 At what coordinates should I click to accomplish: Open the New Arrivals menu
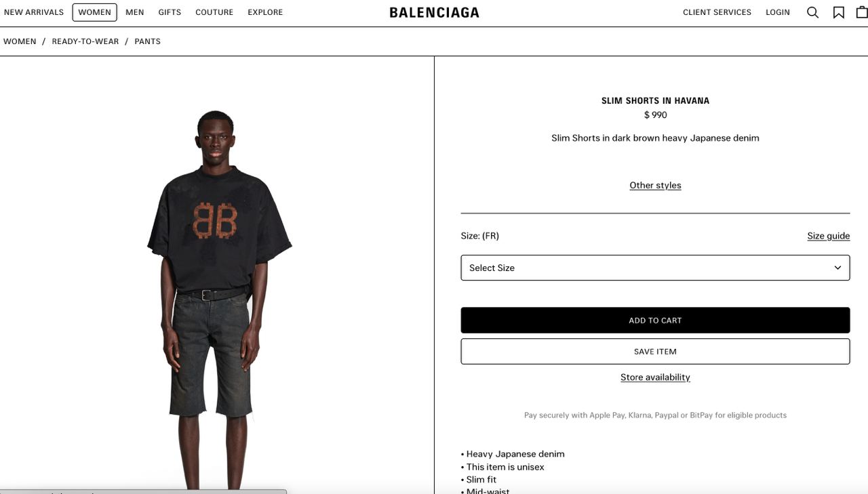point(34,12)
